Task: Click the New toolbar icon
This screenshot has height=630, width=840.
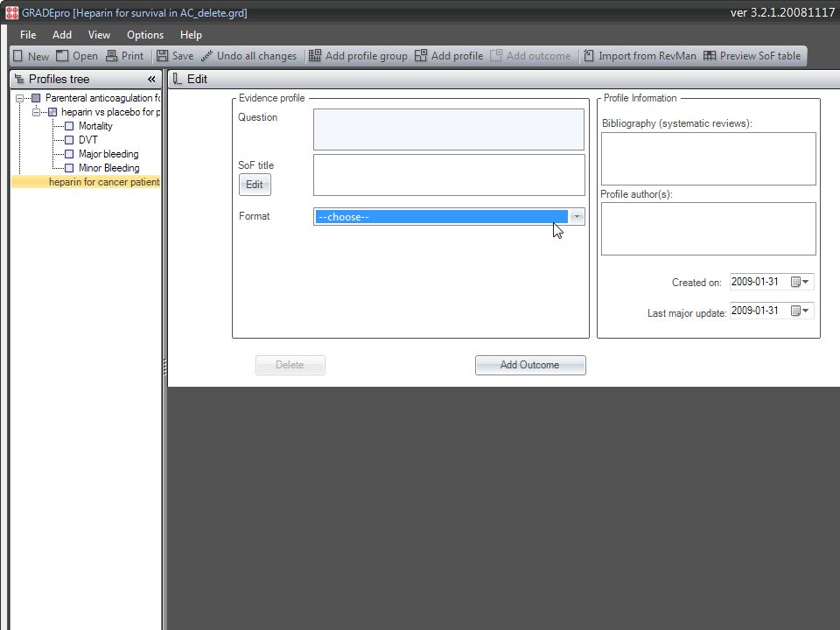Action: tap(17, 56)
